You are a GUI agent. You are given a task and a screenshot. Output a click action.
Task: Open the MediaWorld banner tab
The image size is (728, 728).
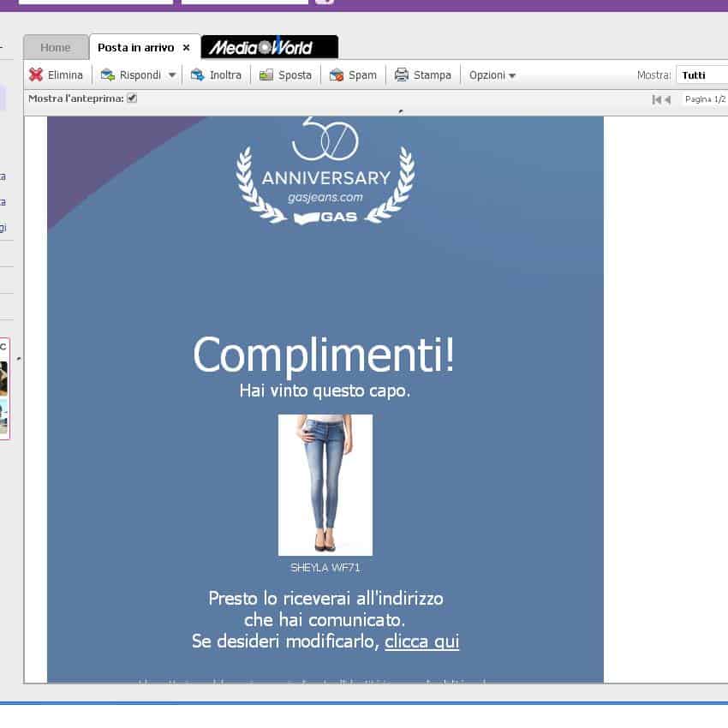[x=269, y=47]
